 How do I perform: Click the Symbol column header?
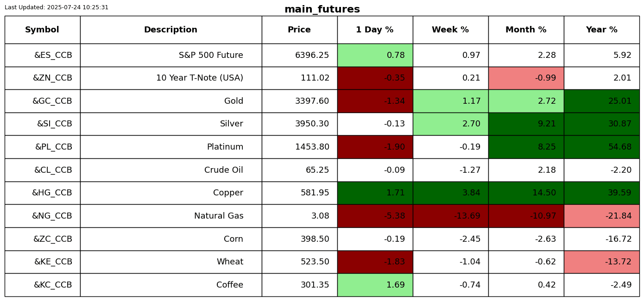pos(42,30)
